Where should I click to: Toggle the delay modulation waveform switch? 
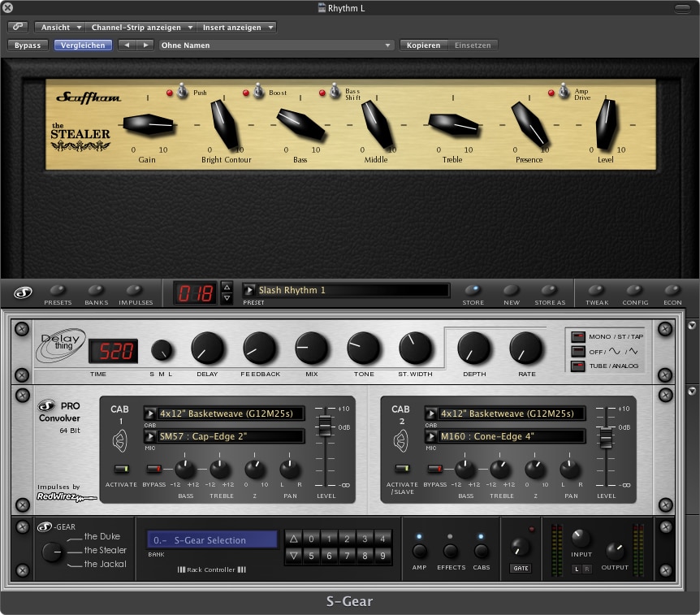point(578,352)
